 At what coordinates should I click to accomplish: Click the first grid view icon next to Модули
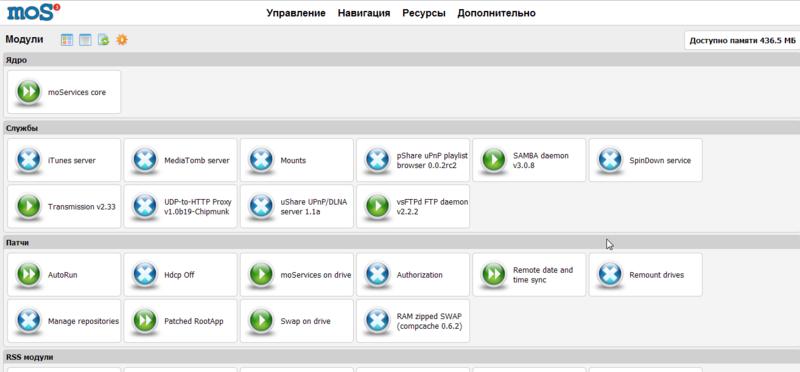pyautogui.click(x=67, y=40)
